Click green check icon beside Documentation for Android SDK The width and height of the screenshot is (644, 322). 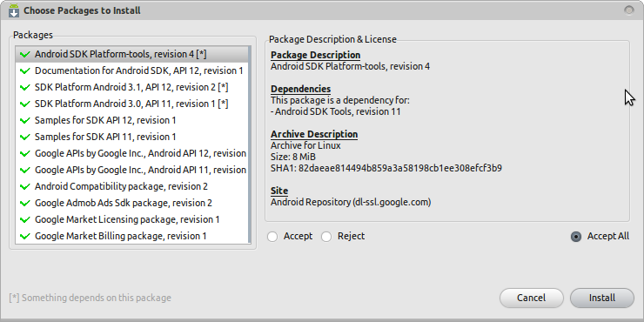25,70
